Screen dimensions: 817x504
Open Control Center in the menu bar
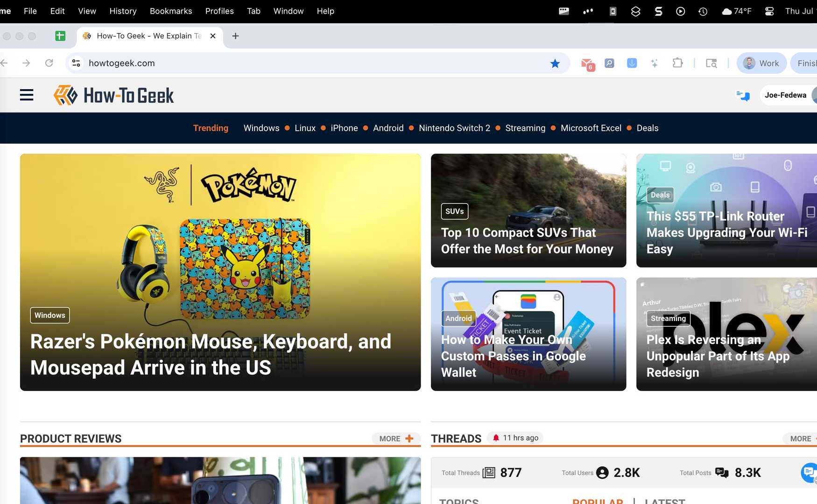(x=769, y=11)
